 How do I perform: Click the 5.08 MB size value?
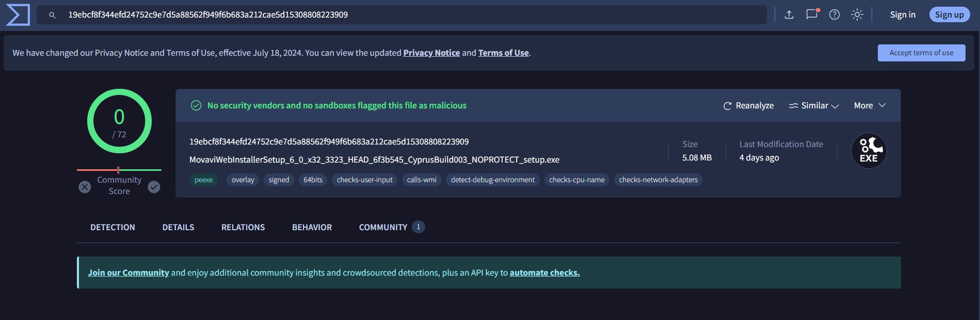697,157
